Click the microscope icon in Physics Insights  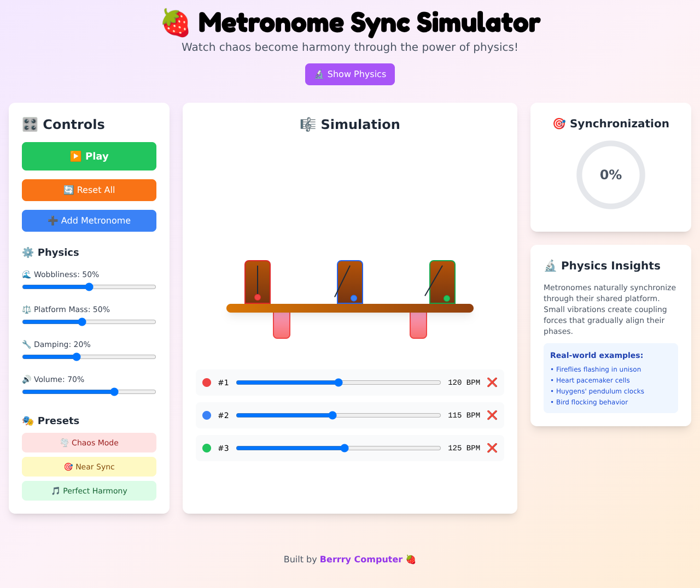point(550,266)
